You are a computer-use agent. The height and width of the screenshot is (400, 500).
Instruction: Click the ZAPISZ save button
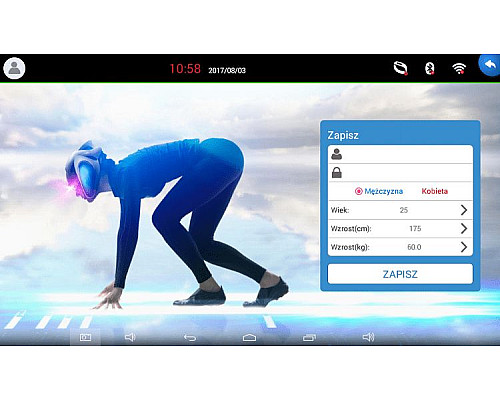click(400, 274)
